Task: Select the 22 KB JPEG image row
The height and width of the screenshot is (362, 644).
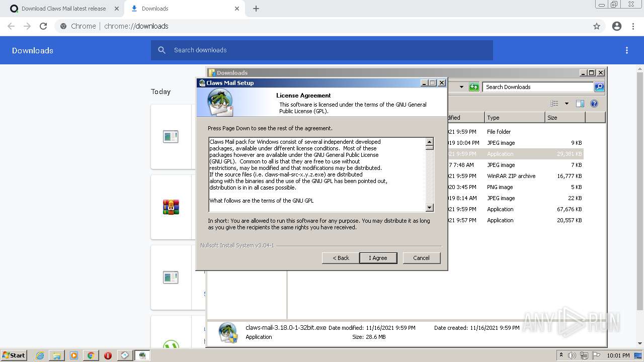Action: [x=515, y=198]
